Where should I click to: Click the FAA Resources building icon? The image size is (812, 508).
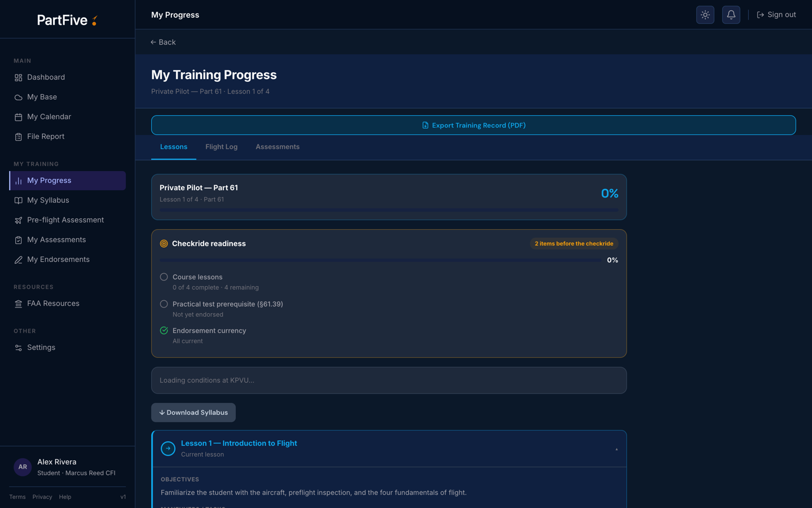pyautogui.click(x=19, y=304)
